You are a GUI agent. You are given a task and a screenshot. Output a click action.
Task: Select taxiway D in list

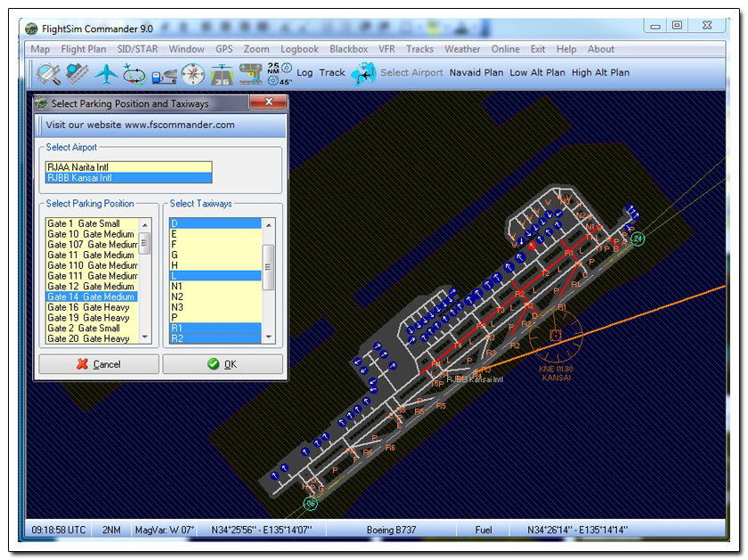tap(215, 223)
